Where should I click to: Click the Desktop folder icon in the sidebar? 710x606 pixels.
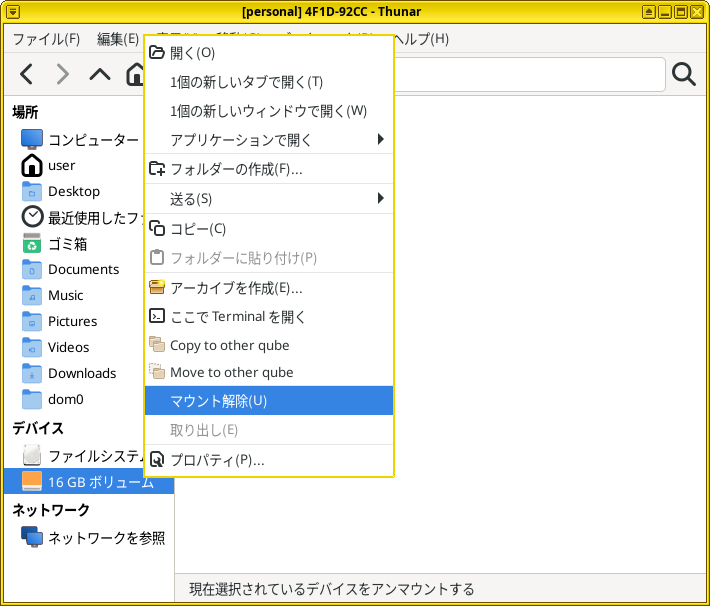coord(32,192)
